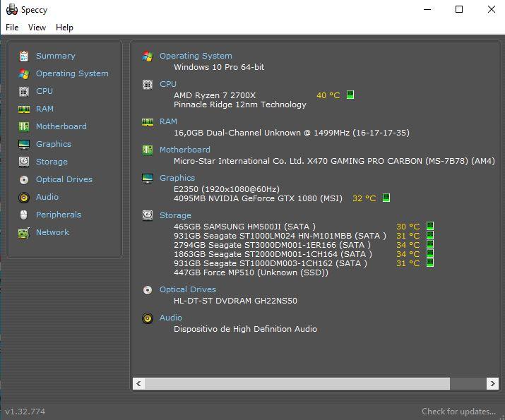Click the drive icon beside Storage heading
The width and height of the screenshot is (505, 420).
point(148,215)
